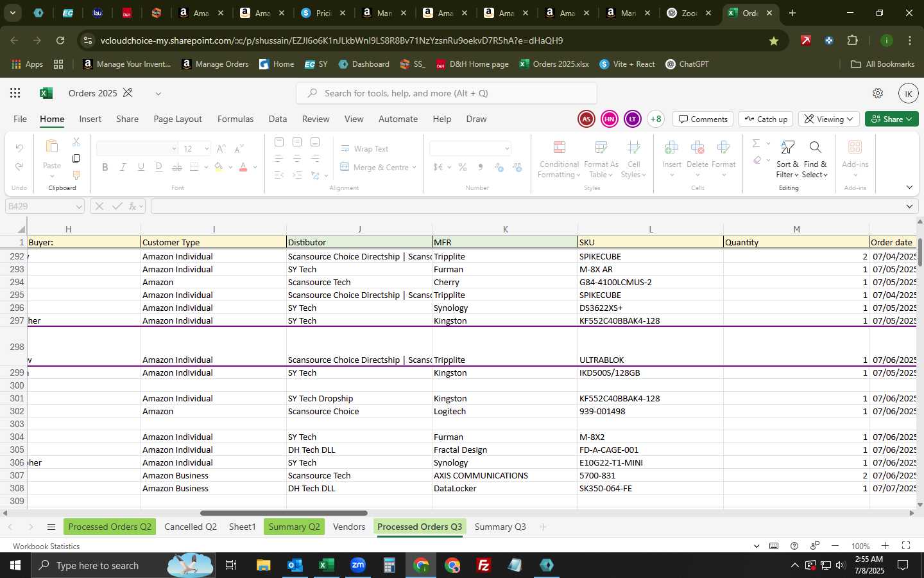Image resolution: width=924 pixels, height=578 pixels.
Task: Switch to the Formulas ribbon tab
Action: pos(235,119)
